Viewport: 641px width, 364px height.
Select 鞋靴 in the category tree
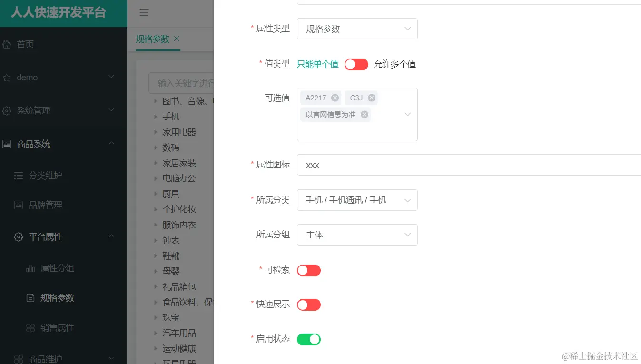(171, 256)
